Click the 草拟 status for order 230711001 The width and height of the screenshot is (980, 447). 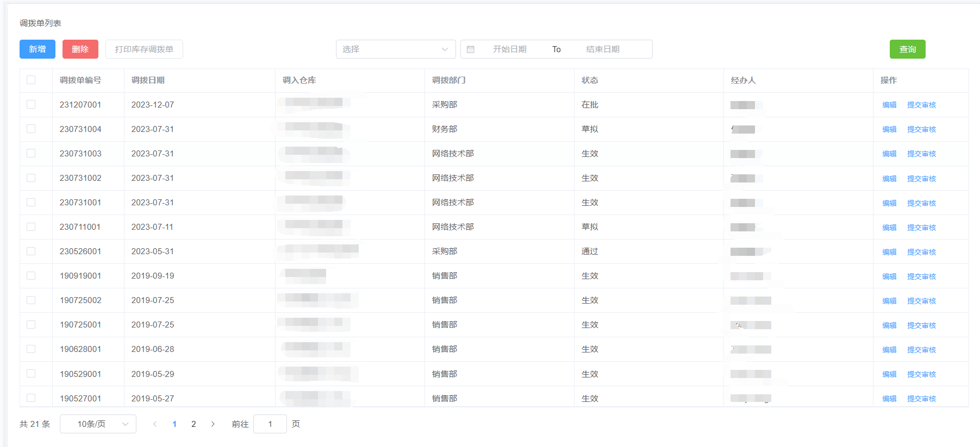[x=590, y=227]
